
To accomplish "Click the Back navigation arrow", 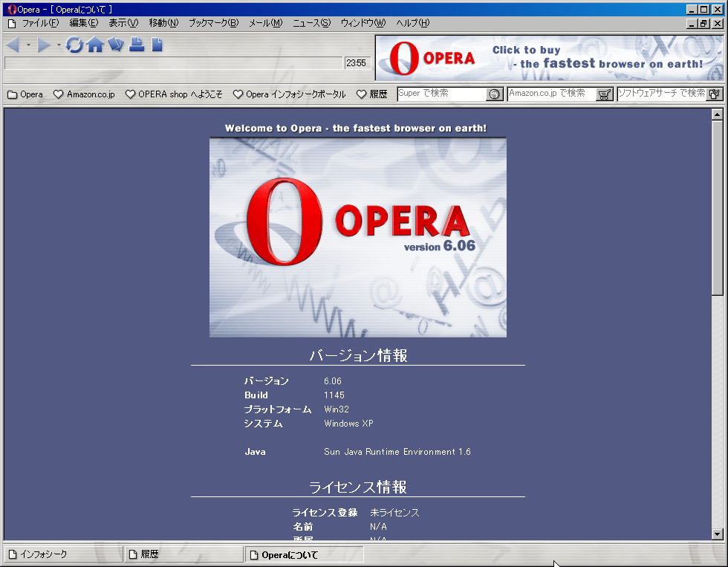I will 13,45.
